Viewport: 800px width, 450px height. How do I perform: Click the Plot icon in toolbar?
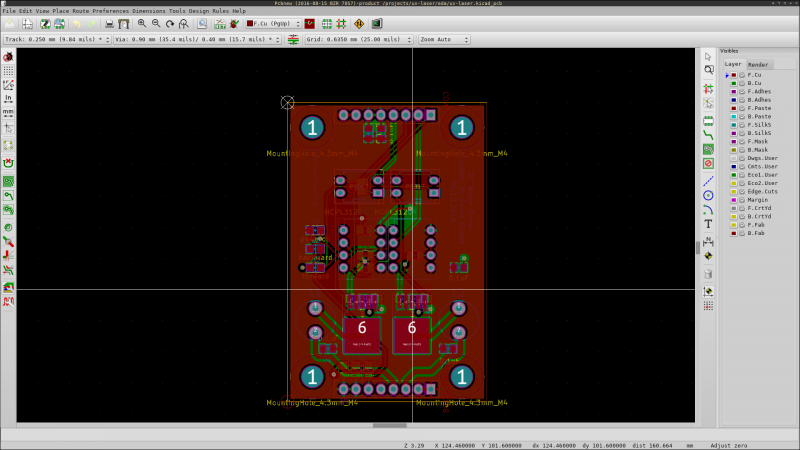[123, 24]
